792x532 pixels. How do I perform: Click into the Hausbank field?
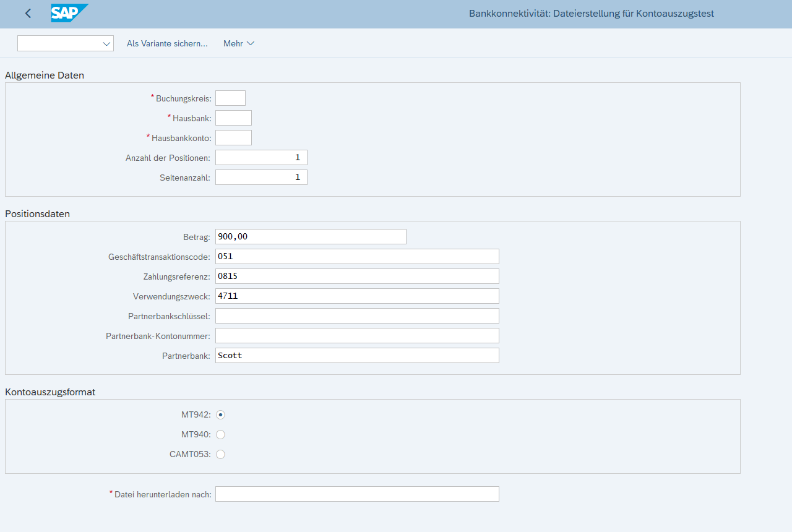click(x=233, y=118)
